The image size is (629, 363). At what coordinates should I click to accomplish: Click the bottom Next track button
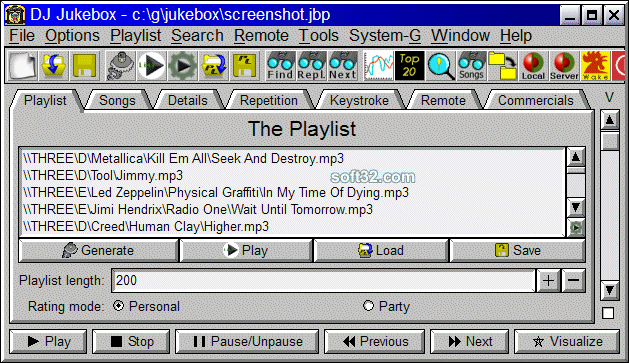tap(470, 342)
